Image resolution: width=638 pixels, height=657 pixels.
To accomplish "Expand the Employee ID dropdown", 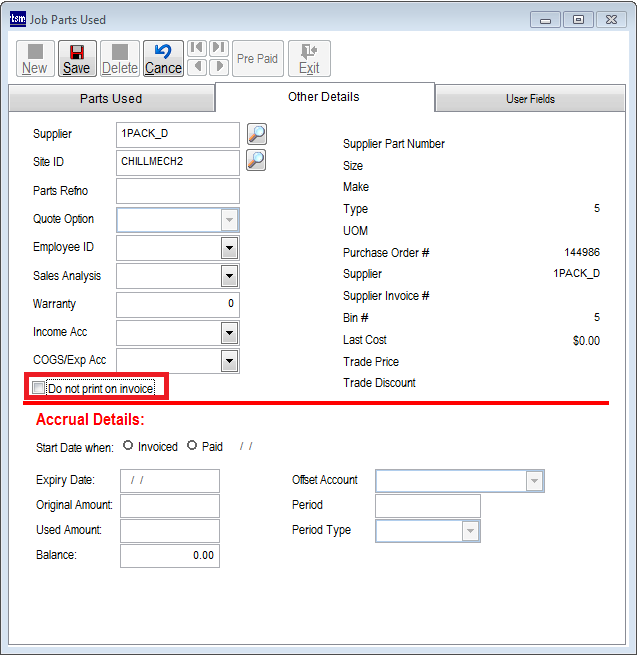I will point(229,248).
